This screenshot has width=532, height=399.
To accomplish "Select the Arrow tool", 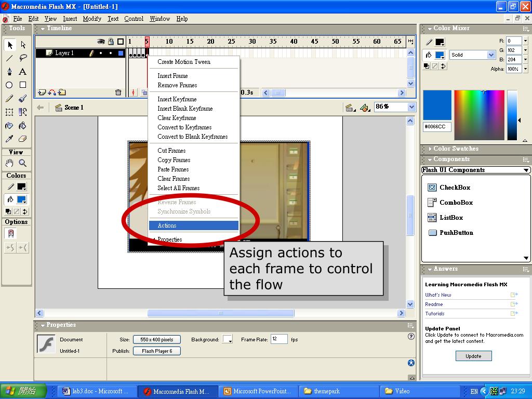I will [x=10, y=45].
